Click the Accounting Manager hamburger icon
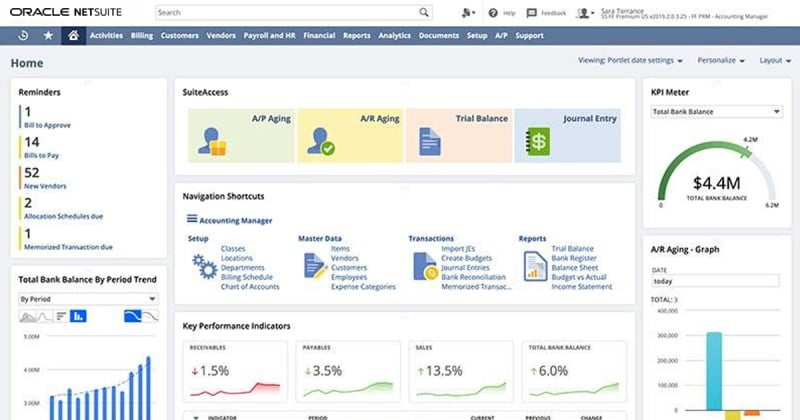Image resolution: width=800 pixels, height=420 pixels. coord(192,219)
